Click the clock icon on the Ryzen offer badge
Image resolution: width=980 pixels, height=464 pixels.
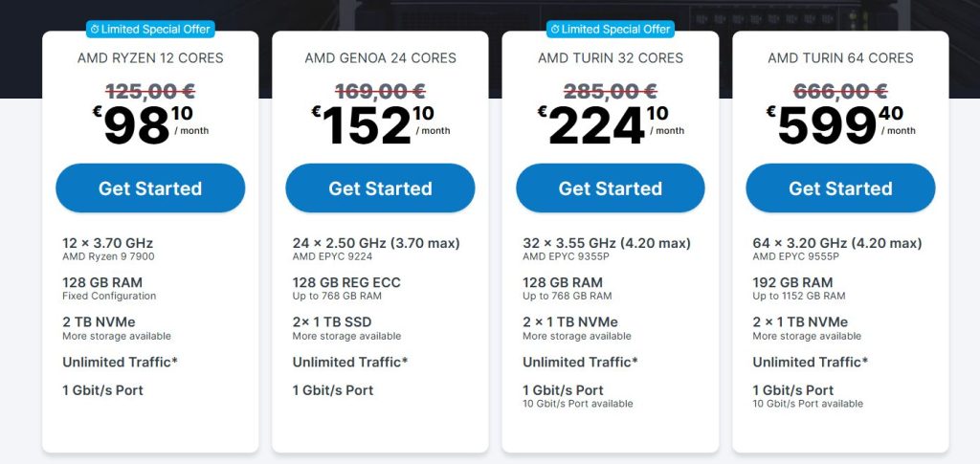pos(95,30)
